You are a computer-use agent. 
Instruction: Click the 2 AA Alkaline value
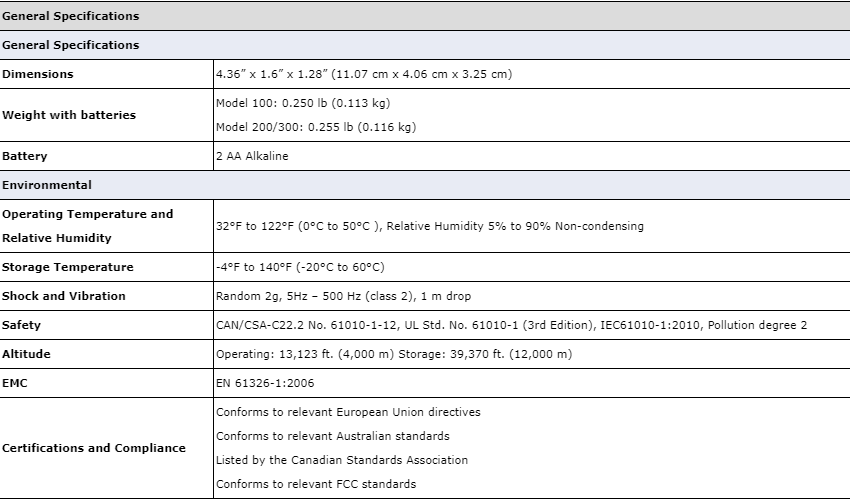tap(252, 156)
